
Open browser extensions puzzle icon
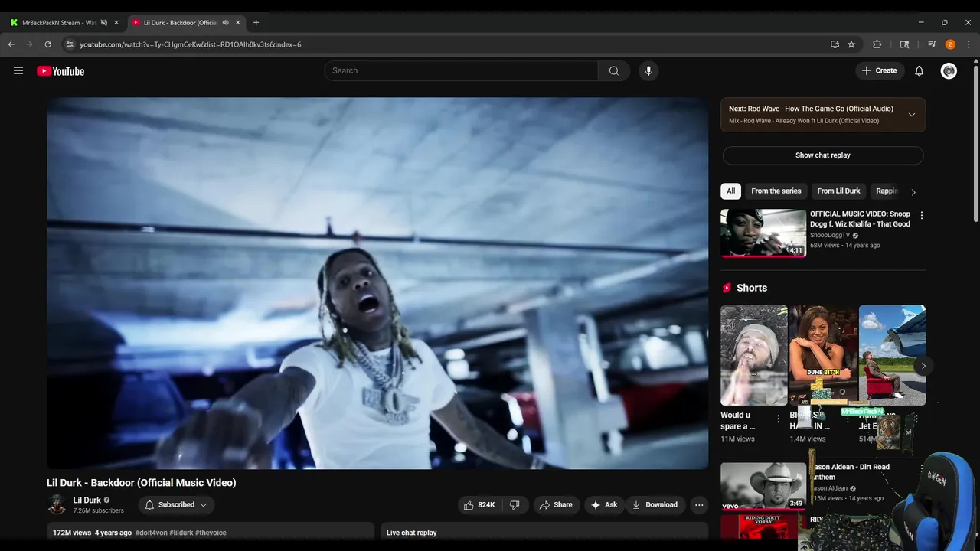pyautogui.click(x=877, y=44)
